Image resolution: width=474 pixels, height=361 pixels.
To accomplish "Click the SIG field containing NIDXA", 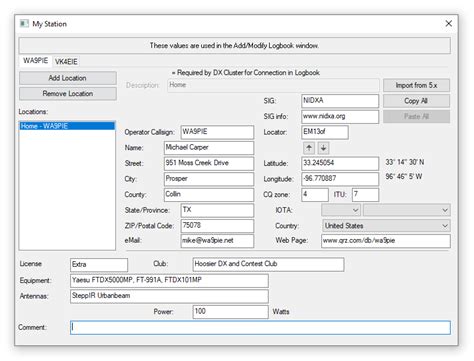I will pyautogui.click(x=340, y=101).
